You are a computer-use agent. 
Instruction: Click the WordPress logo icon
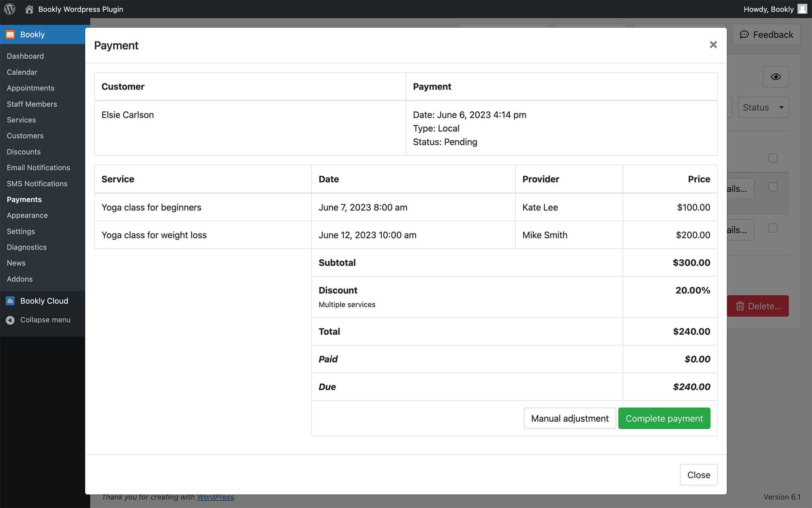(9, 9)
